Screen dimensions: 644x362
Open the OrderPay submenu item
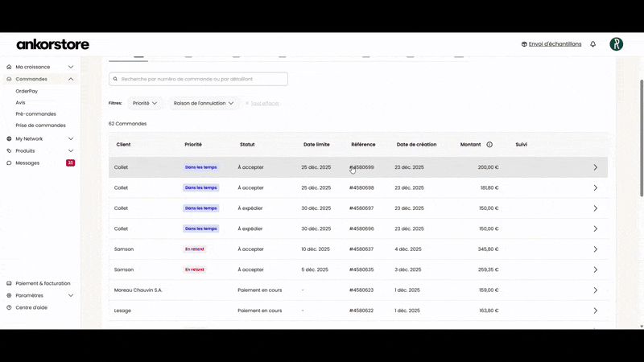(x=27, y=91)
